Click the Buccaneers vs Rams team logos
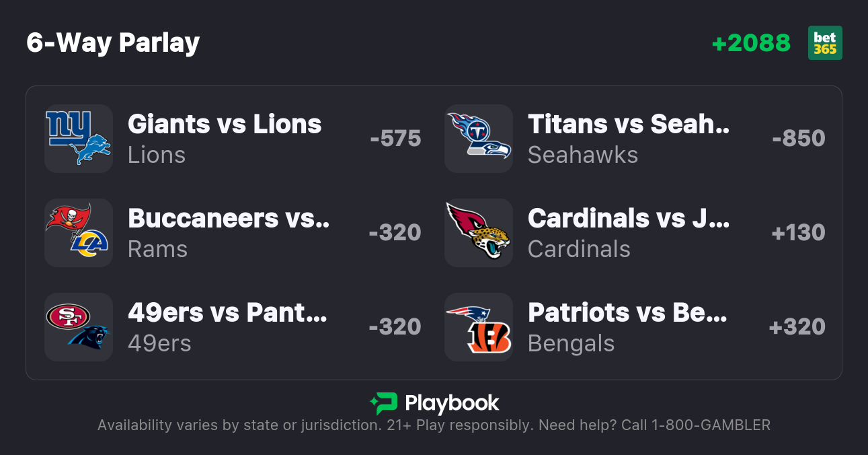The image size is (868, 455). (79, 233)
